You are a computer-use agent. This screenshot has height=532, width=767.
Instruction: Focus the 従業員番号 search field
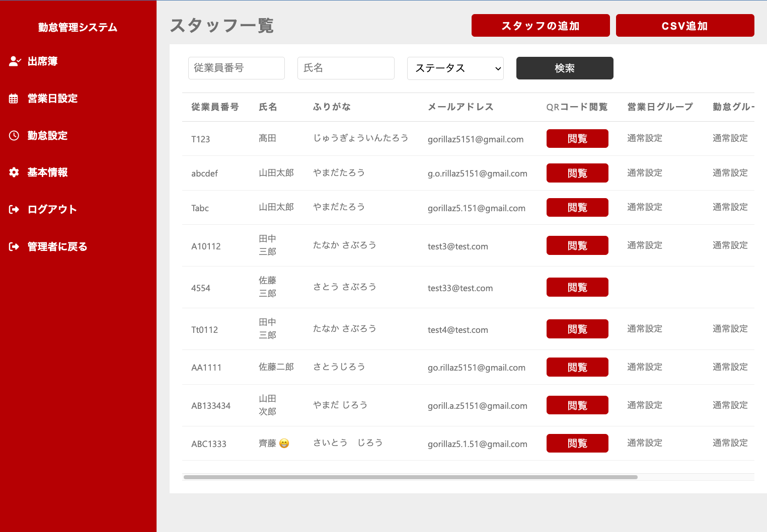point(236,68)
